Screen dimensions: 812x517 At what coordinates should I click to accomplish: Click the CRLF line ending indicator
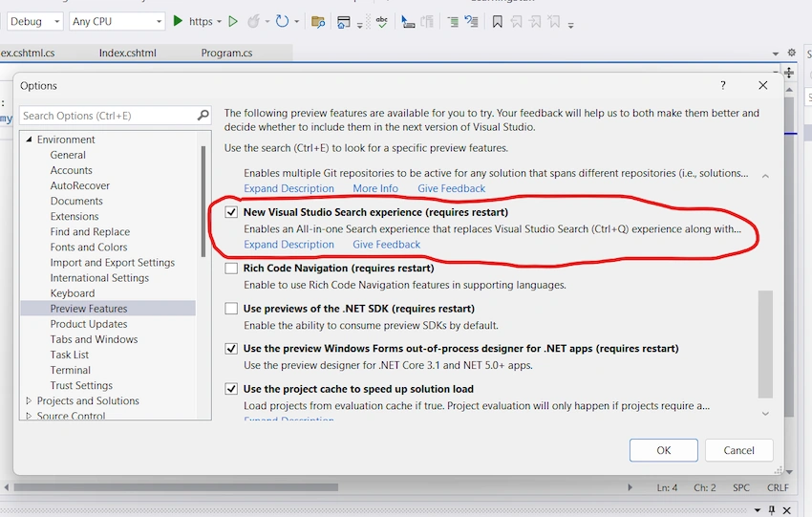click(778, 487)
